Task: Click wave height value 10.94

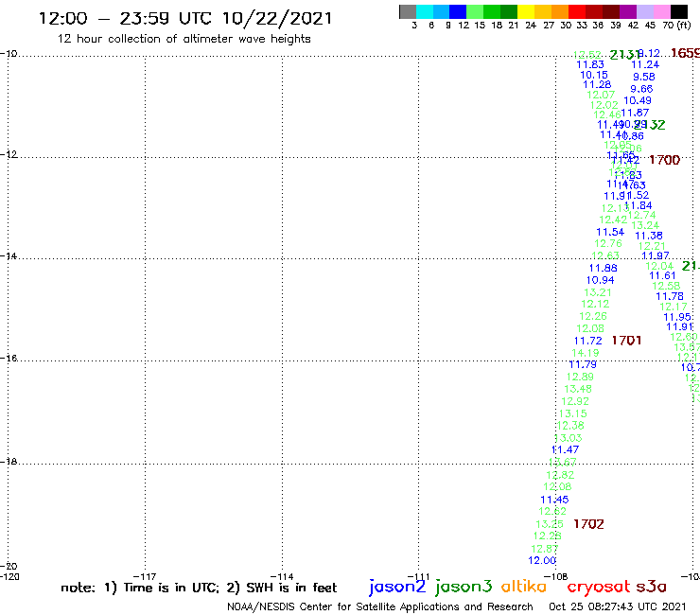Action: [601, 280]
